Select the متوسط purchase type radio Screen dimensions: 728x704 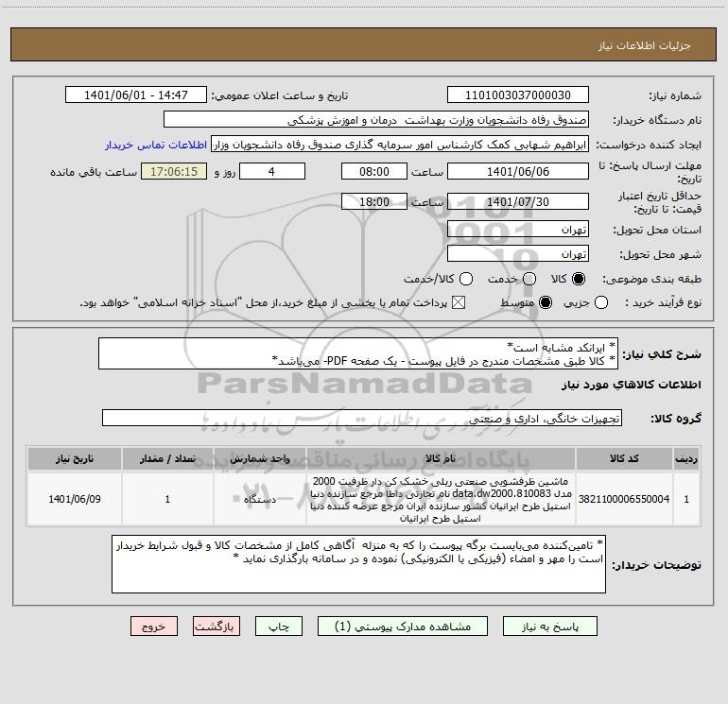click(546, 302)
